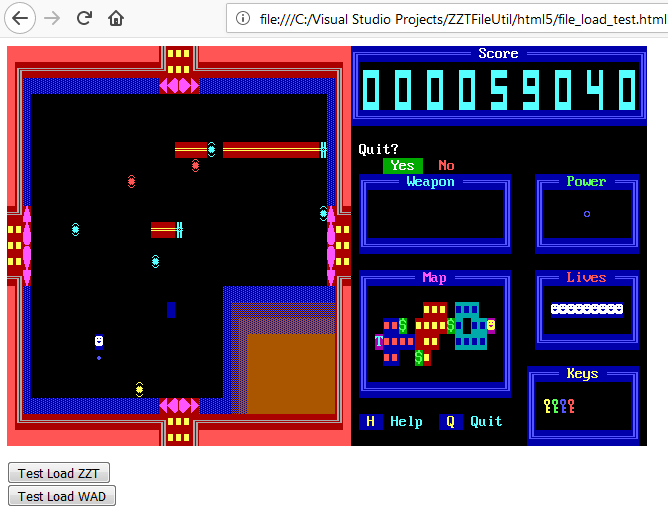Click the bottom green dollar sign on map
Screen dimensions: 668x506
point(419,357)
